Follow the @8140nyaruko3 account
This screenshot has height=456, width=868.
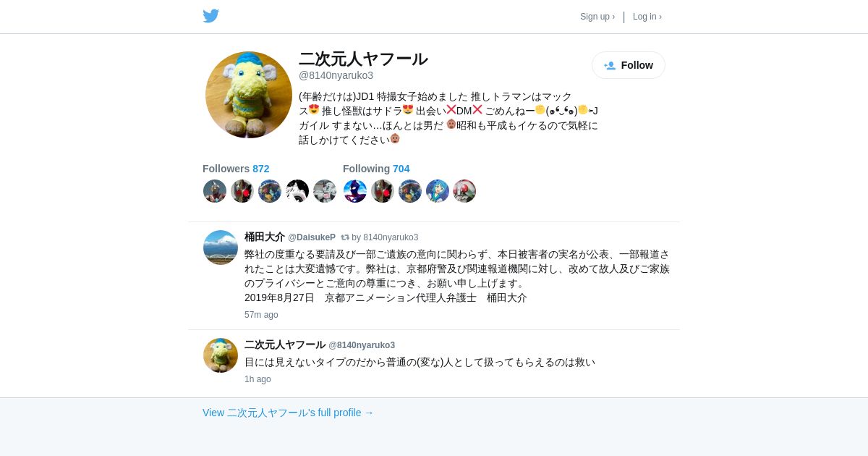(x=629, y=65)
